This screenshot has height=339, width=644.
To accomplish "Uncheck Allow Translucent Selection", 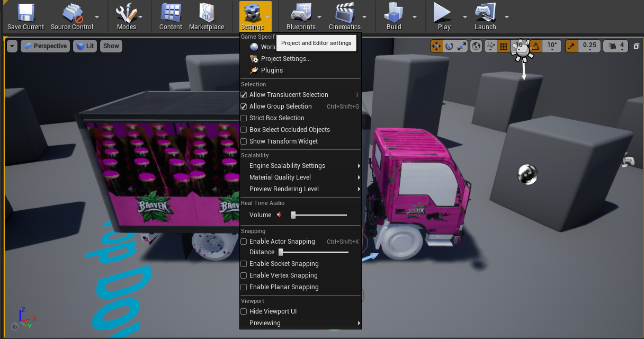I will point(244,95).
